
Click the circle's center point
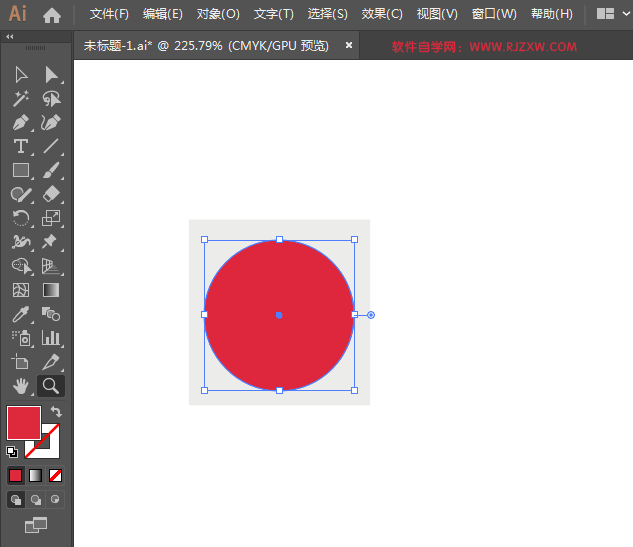pos(279,315)
